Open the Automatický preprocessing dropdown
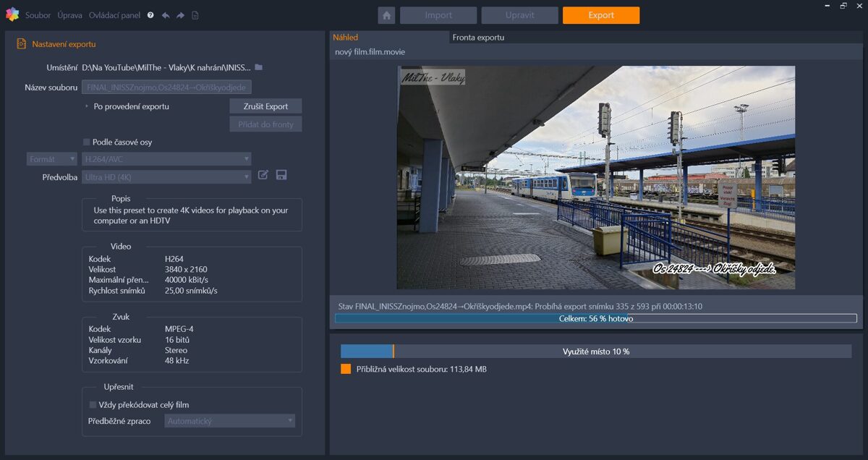Image resolution: width=868 pixels, height=460 pixels. [229, 421]
